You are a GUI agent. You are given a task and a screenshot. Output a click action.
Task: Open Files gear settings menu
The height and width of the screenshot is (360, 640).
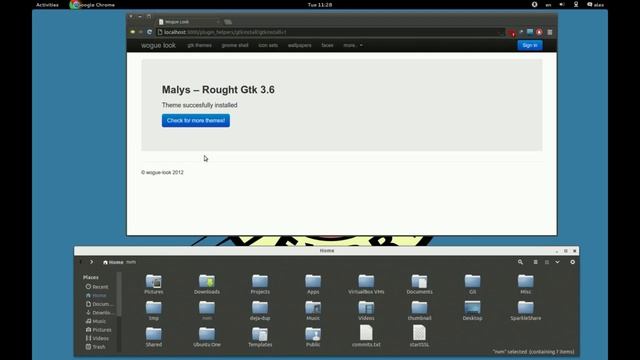tap(573, 262)
